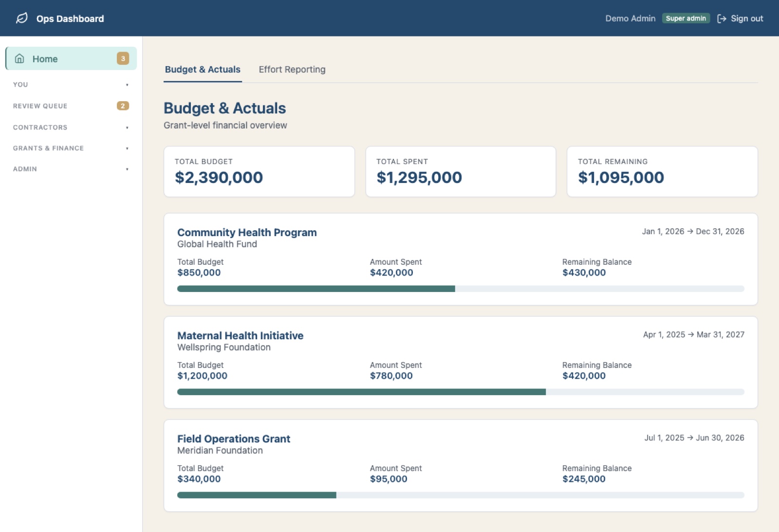Expand the GRANTS & FINANCE sidebar section
The image size is (779, 532).
71,148
